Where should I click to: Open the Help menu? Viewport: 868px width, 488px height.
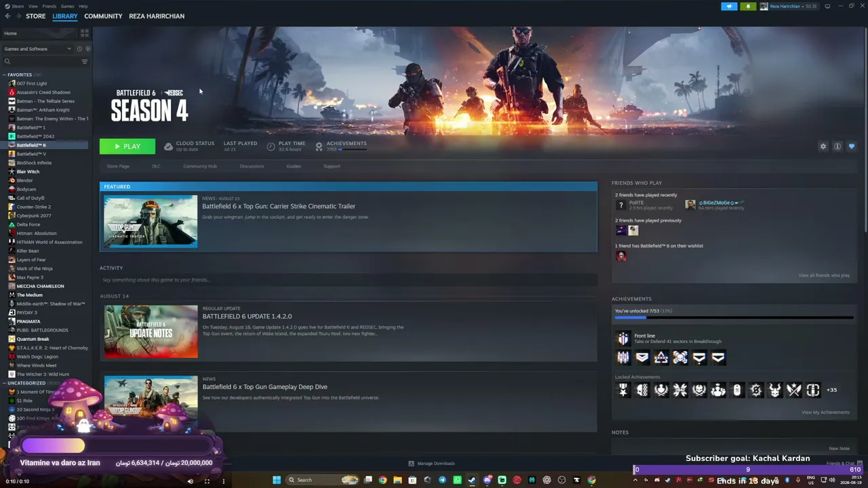click(x=83, y=6)
